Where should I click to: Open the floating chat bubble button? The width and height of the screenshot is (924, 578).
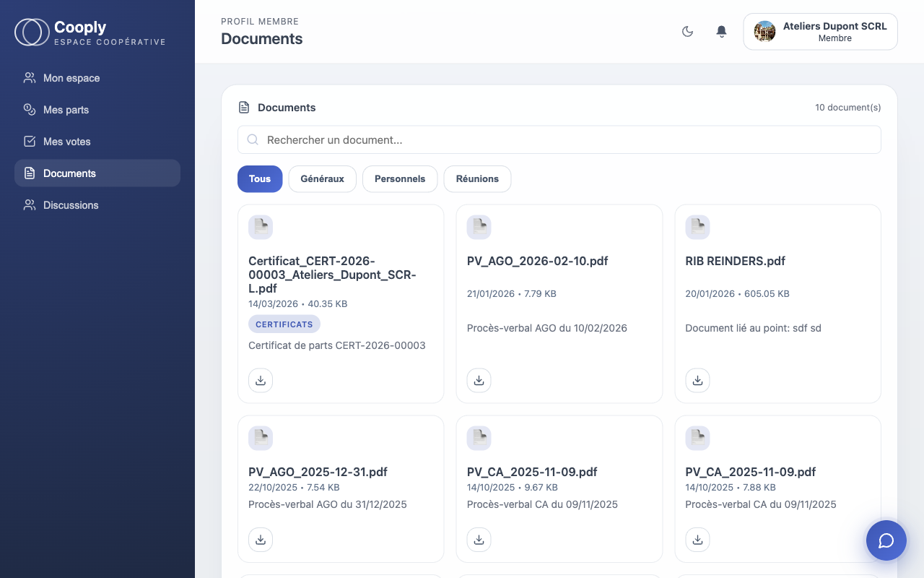(x=886, y=540)
